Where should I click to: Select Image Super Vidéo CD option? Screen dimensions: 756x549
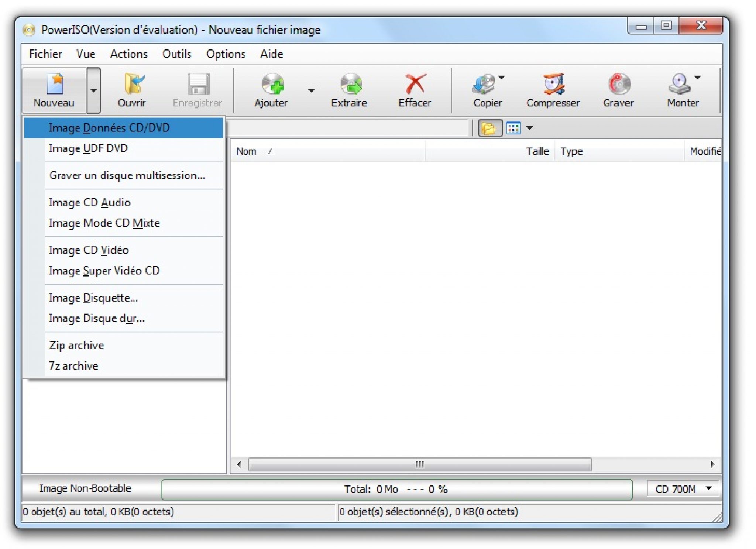(x=124, y=271)
